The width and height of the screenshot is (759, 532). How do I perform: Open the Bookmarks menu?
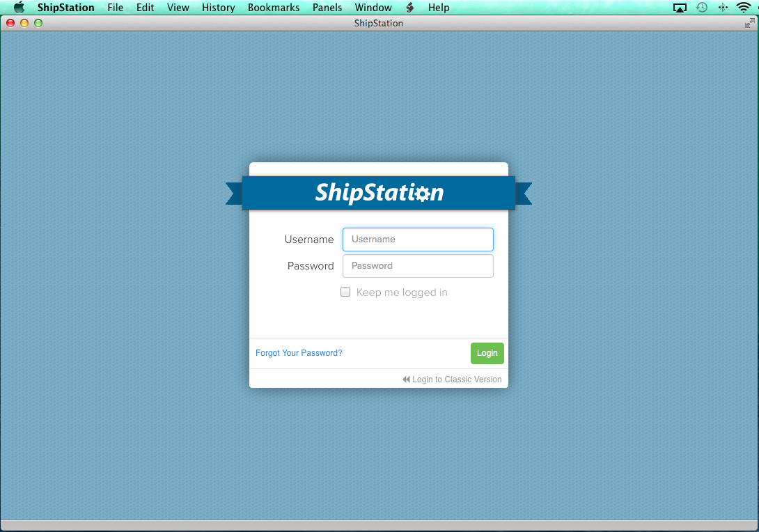click(274, 8)
